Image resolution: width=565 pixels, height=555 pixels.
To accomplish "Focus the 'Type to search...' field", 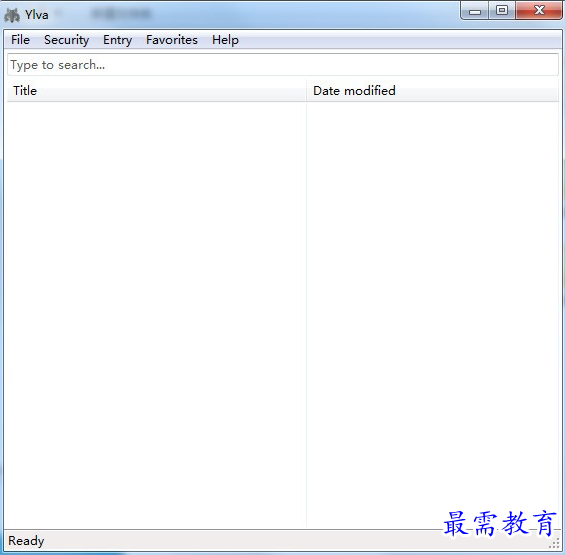I will point(283,65).
